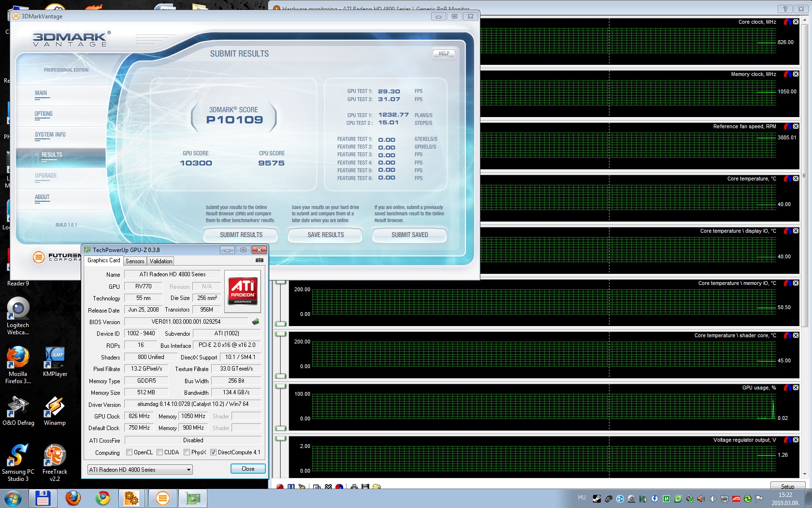Click the ATI tray icon
This screenshot has height=508, width=812.
coord(736,499)
